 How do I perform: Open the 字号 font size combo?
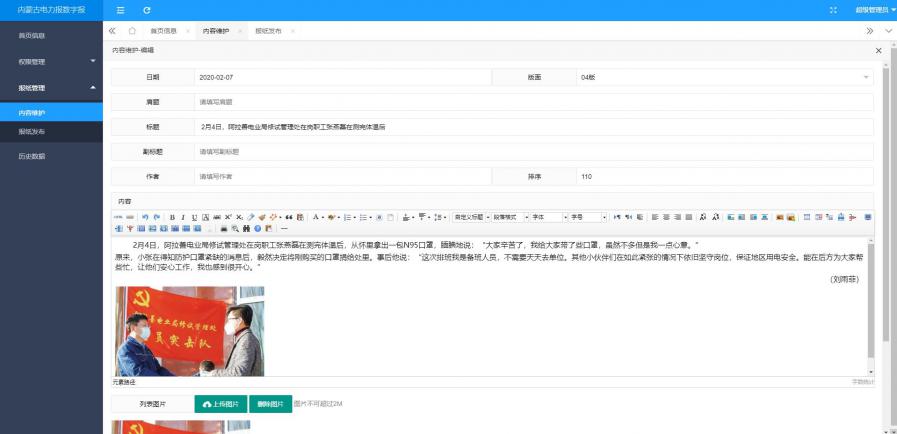pyautogui.click(x=588, y=217)
